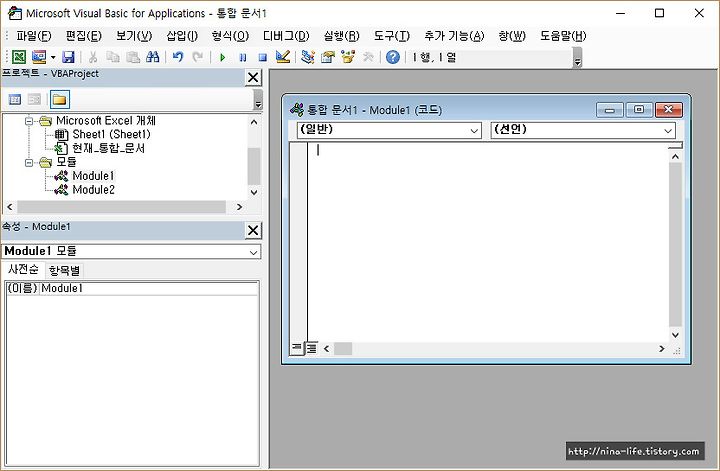
Task: Click the Paste clipboard icon
Action: click(x=133, y=57)
